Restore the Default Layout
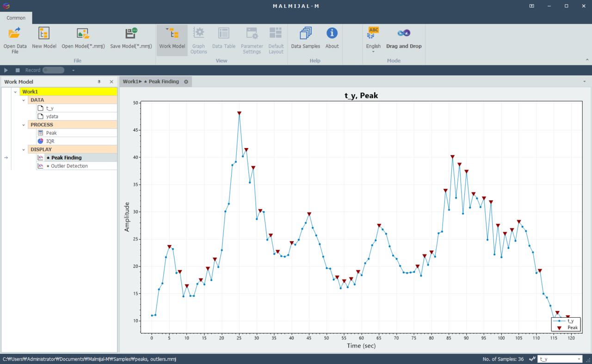Image resolution: width=592 pixels, height=364 pixels. click(x=276, y=41)
